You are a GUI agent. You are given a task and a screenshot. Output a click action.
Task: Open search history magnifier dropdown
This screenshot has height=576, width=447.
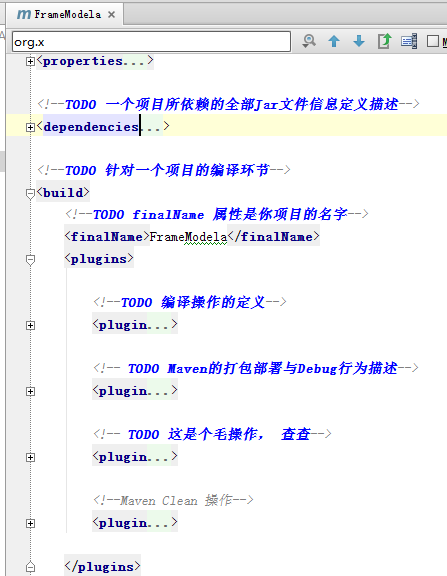pyautogui.click(x=309, y=41)
